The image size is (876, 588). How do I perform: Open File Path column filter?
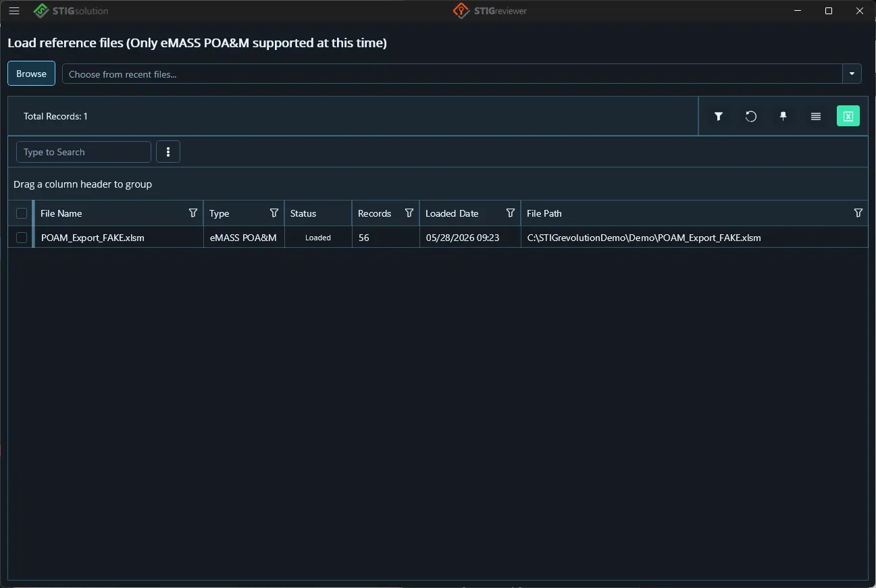pos(858,213)
